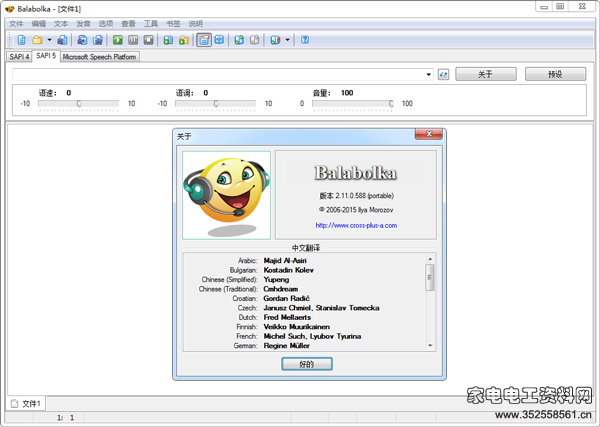This screenshot has width=600, height=427.
Task: Open the 查看 menu
Action: [x=128, y=24]
